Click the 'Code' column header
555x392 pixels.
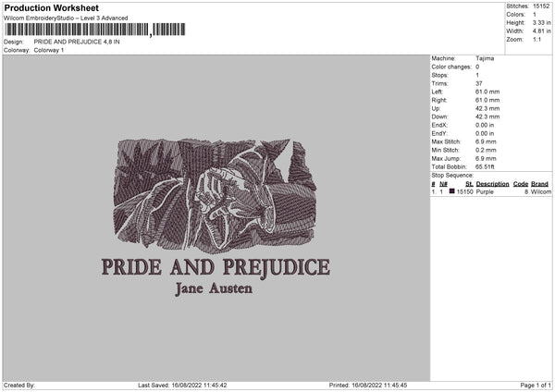520,184
